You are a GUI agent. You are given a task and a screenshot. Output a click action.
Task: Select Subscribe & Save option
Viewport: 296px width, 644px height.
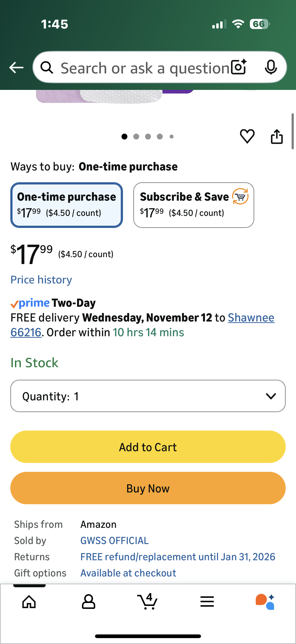pos(194,205)
